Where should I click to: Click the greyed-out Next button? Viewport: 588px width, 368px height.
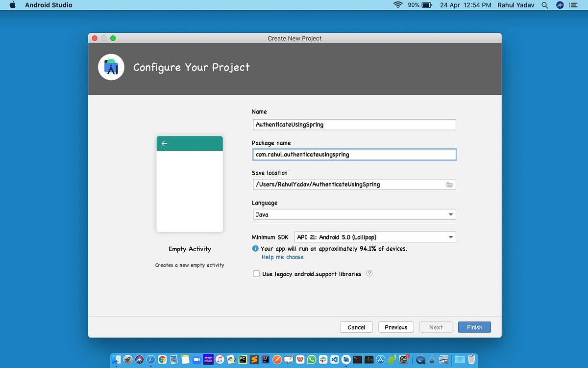436,327
